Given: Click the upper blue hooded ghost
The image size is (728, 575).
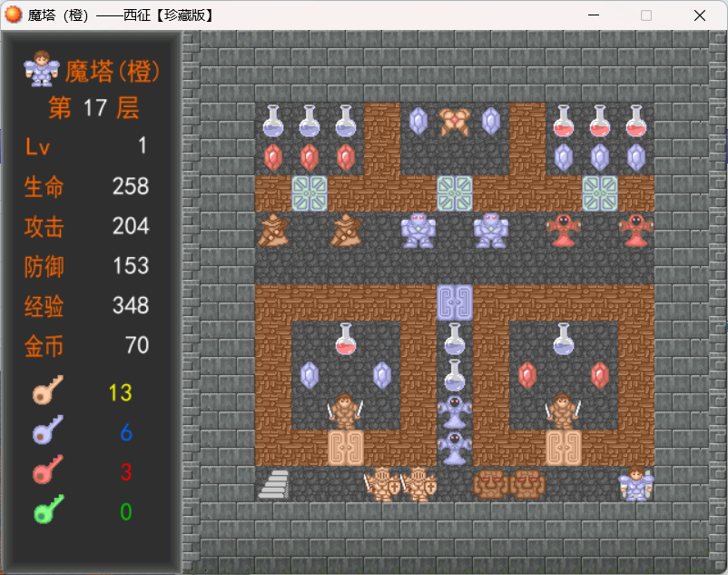Looking at the screenshot, I should pos(455,411).
